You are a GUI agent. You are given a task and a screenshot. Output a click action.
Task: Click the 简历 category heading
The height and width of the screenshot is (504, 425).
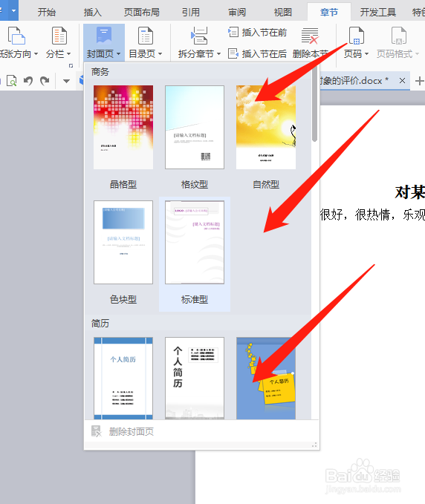(x=100, y=324)
